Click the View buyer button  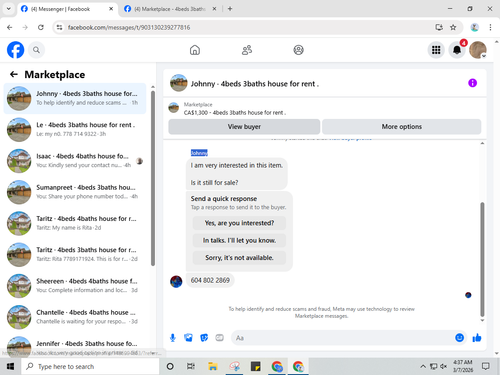pos(244,127)
